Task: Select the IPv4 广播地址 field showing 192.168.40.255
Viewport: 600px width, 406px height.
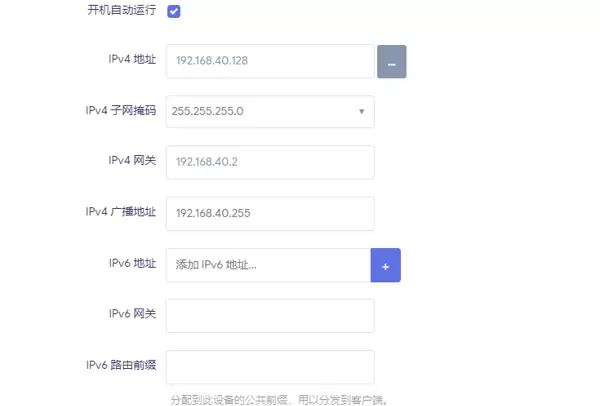Action: coord(269,214)
